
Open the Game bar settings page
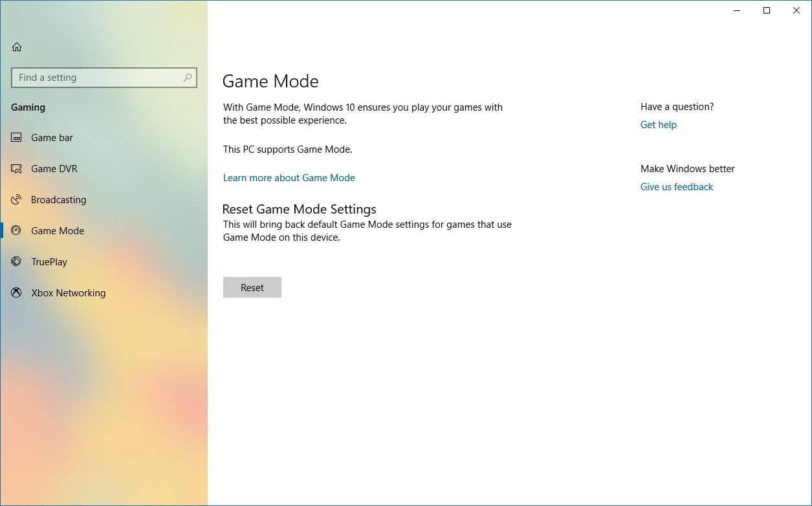(104, 138)
